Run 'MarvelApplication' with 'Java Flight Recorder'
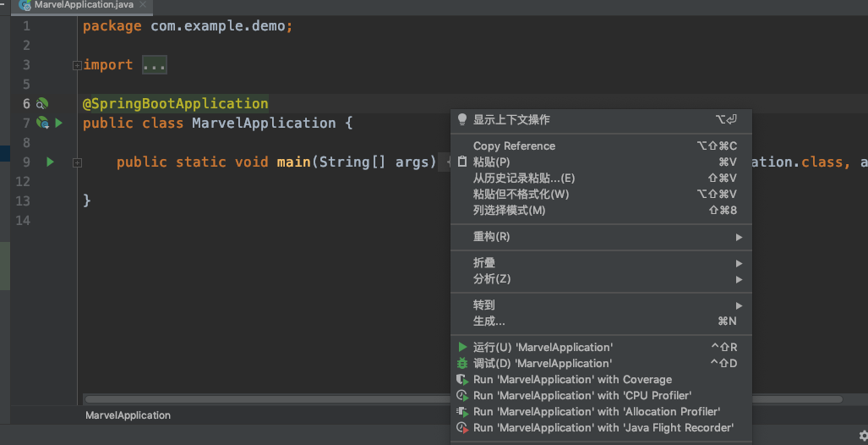 pos(601,427)
